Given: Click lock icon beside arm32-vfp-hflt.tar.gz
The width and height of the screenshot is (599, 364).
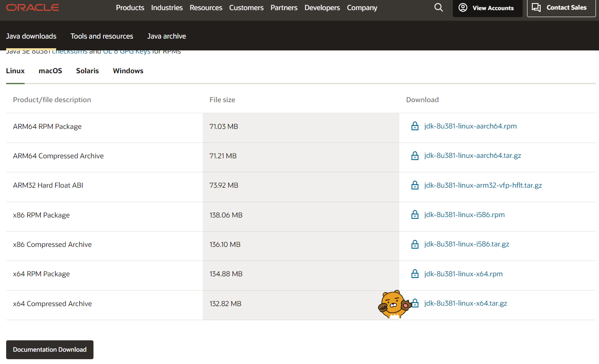Looking at the screenshot, I should pyautogui.click(x=415, y=185).
